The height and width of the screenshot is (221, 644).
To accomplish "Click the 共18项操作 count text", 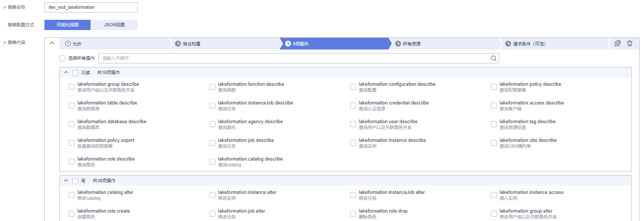I will click(108, 73).
